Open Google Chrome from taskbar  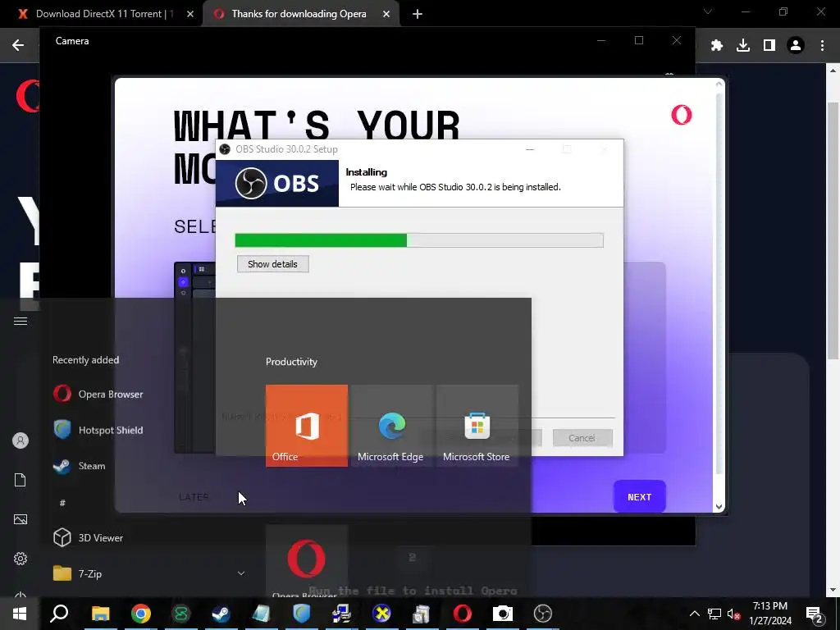[141, 614]
